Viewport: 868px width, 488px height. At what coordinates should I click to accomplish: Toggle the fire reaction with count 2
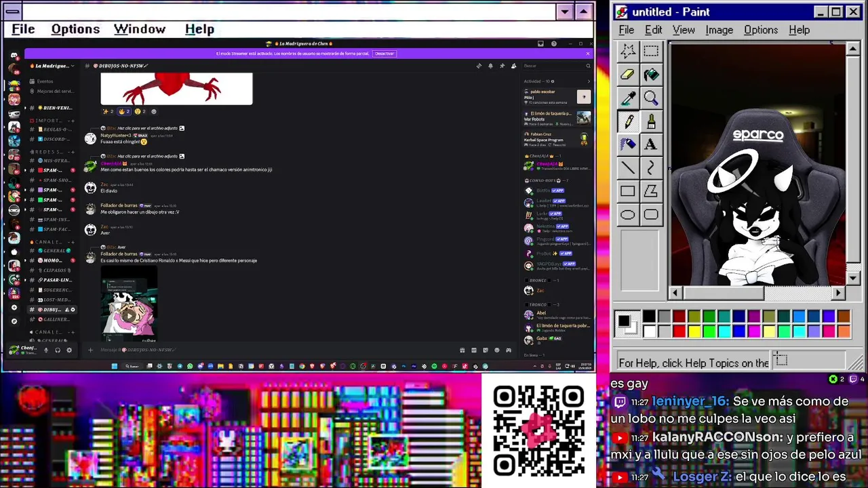tap(124, 112)
